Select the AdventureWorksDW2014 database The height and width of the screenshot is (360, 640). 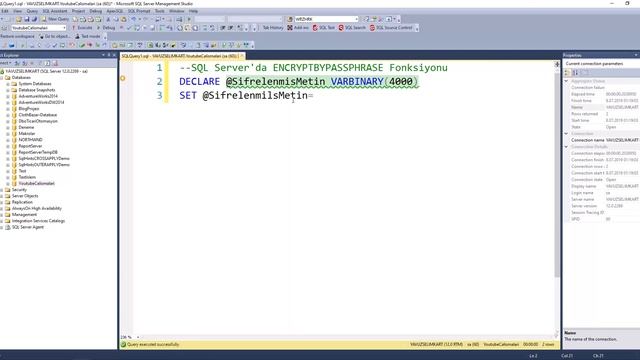pyautogui.click(x=41, y=102)
